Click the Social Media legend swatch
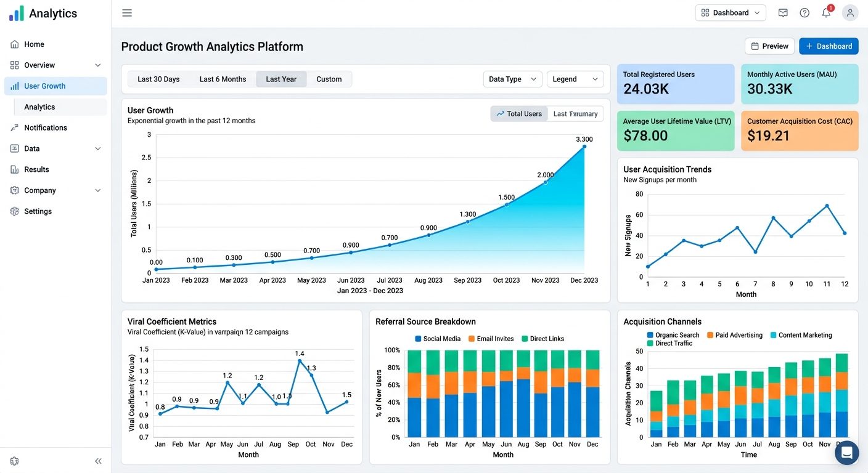The width and height of the screenshot is (868, 473). pyautogui.click(x=419, y=339)
